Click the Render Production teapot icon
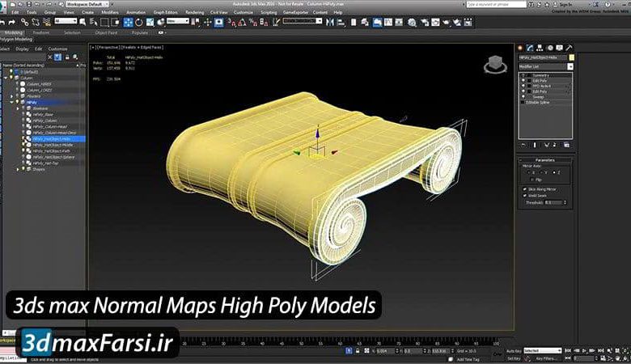The height and width of the screenshot is (364, 631). pyautogui.click(x=457, y=23)
